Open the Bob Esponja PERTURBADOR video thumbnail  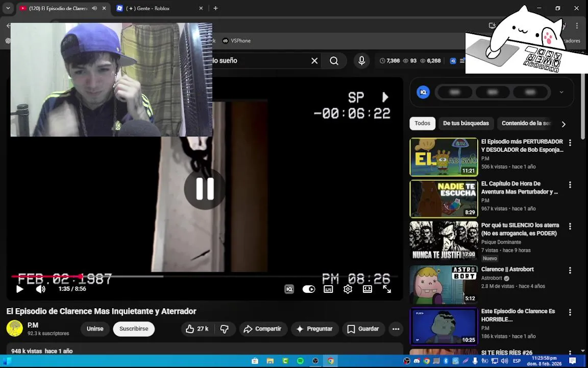444,157
